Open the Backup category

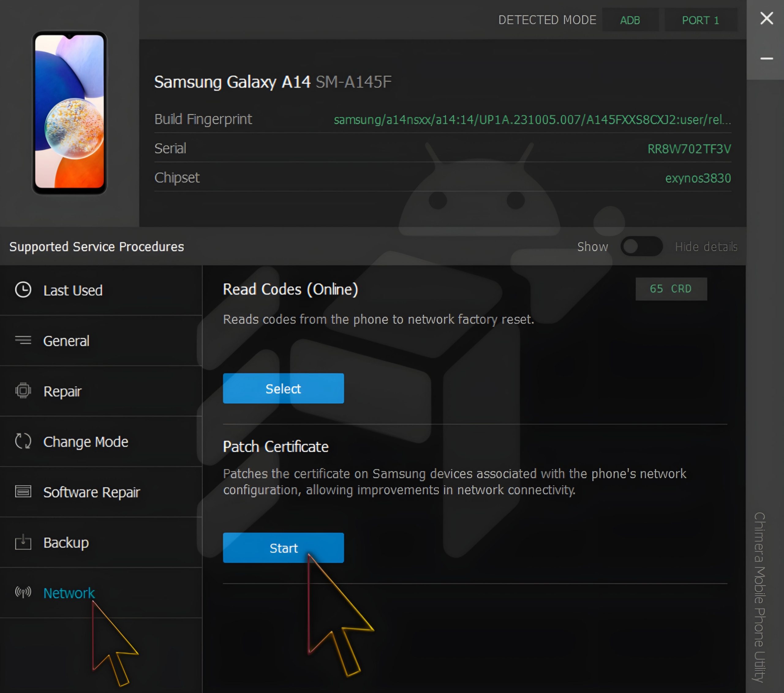point(101,542)
